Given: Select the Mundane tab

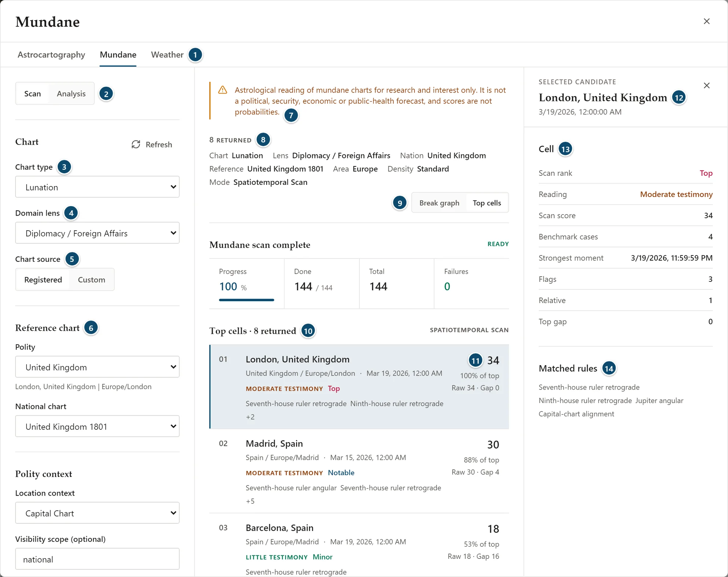Looking at the screenshot, I should point(118,55).
